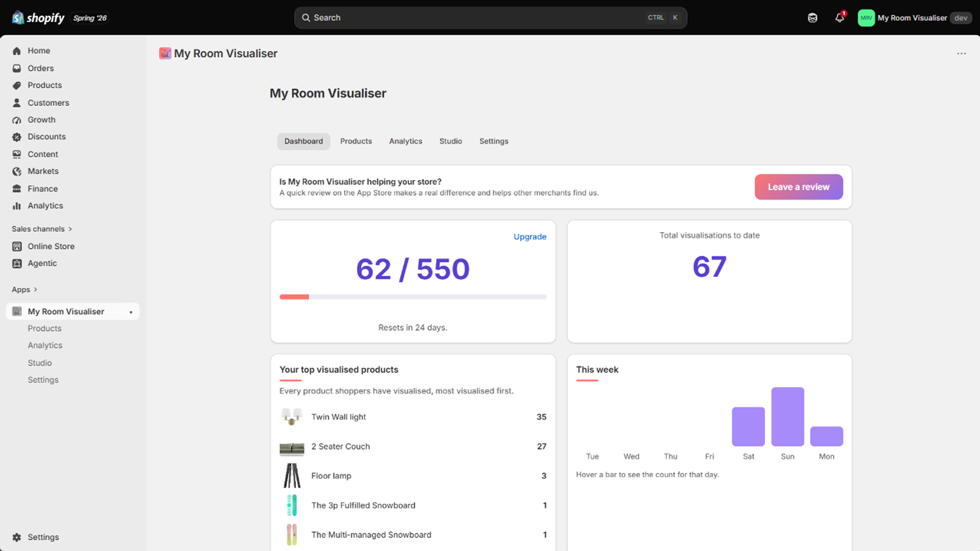Click the Online Store icon

pyautogui.click(x=17, y=246)
